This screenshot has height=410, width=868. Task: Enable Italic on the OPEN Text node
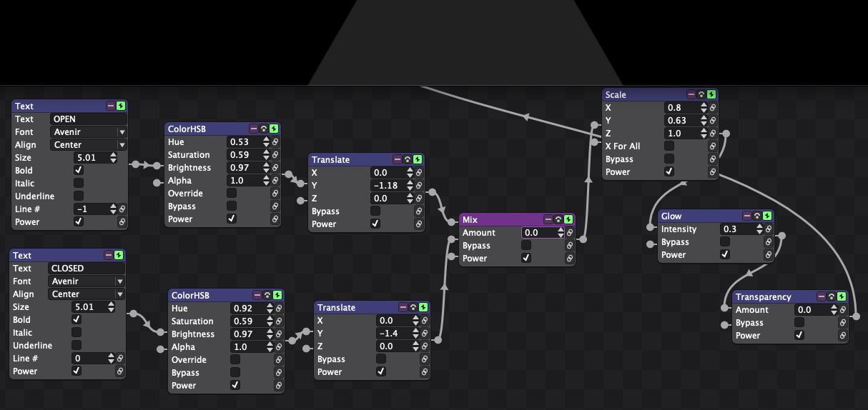tap(79, 184)
